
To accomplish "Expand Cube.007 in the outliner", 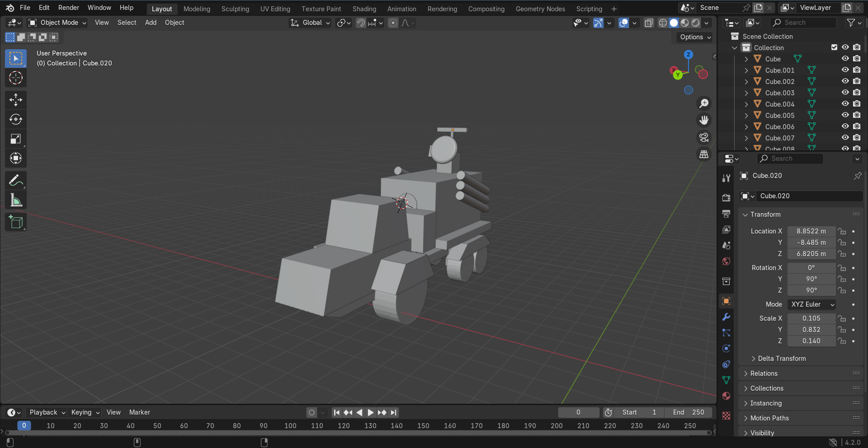I will tap(746, 138).
